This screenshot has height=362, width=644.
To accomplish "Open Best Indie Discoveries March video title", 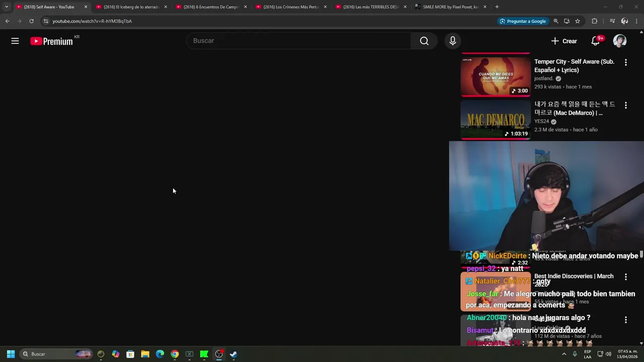I will [574, 280].
